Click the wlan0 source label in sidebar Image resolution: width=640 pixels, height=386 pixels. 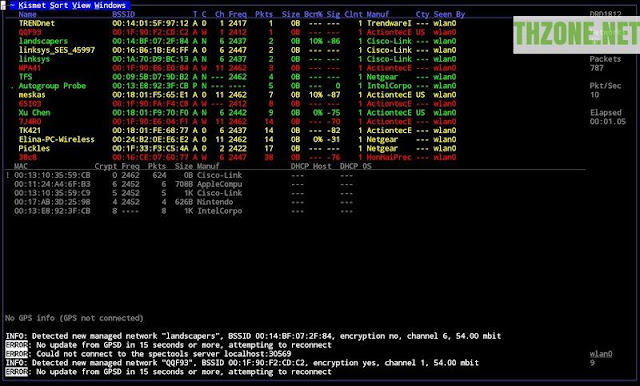coord(601,354)
